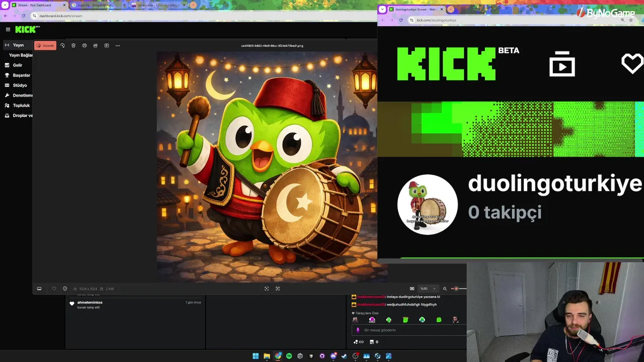Click the Düzenle edit button in photo viewer

(x=45, y=45)
